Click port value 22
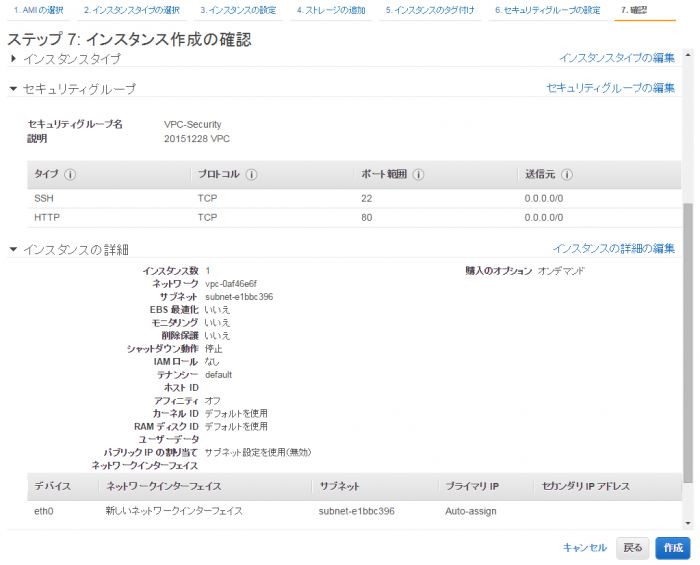 (367, 199)
